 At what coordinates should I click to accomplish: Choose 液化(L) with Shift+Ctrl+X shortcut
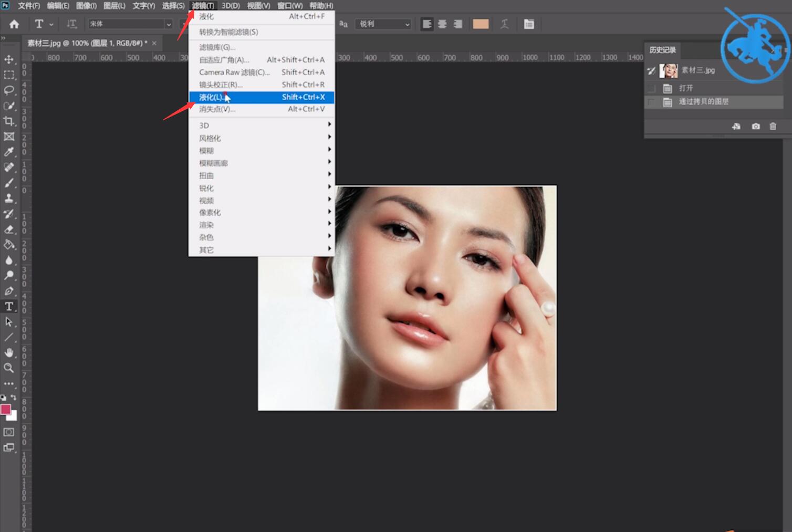[x=262, y=97]
